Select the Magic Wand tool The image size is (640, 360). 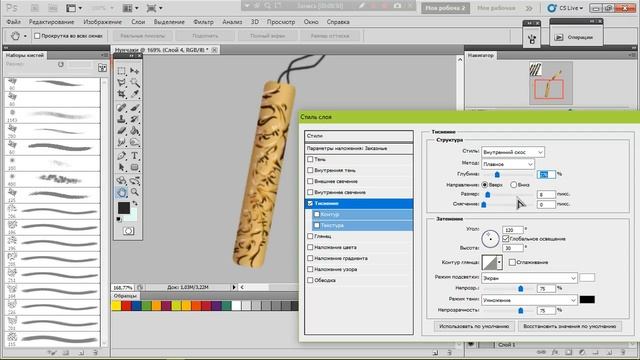pyautogui.click(x=135, y=83)
